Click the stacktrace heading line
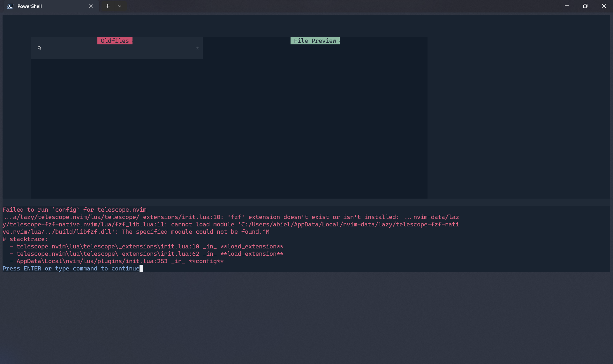 25,239
